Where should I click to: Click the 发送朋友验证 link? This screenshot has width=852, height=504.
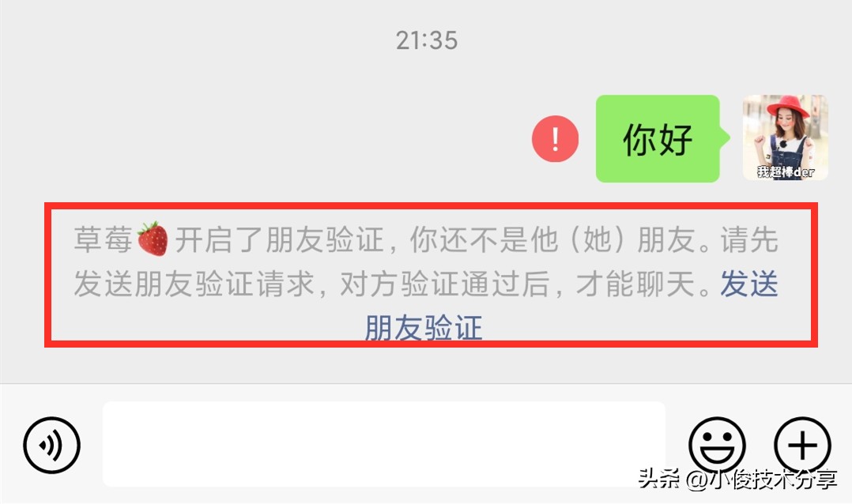[x=572, y=306]
